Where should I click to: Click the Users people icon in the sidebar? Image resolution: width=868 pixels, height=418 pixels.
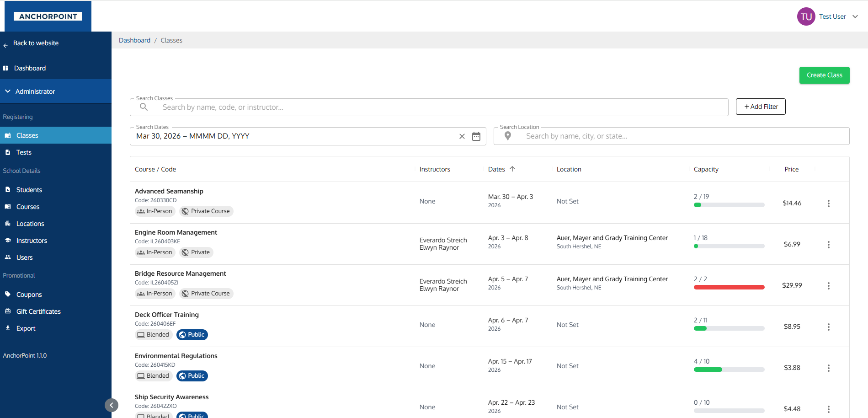pos(8,257)
